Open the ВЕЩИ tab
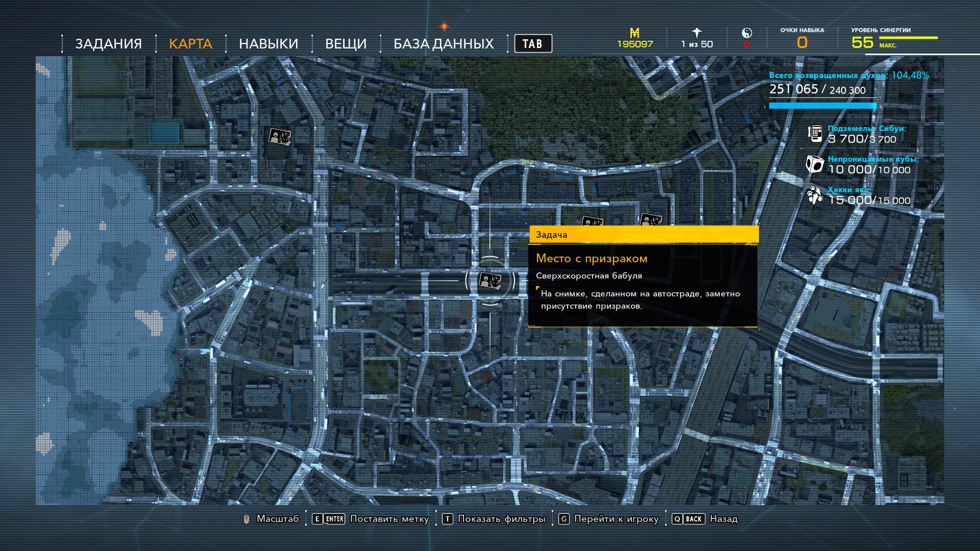980x551 pixels. click(346, 44)
